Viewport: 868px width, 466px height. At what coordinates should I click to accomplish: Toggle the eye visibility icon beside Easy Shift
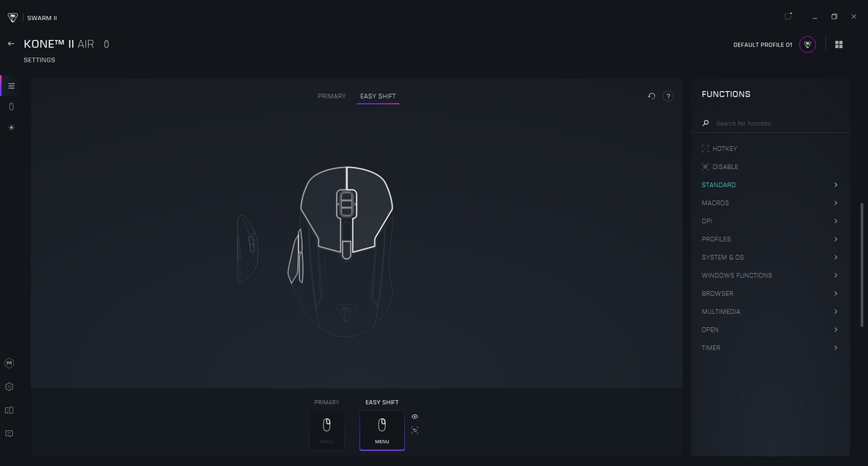coord(415,416)
